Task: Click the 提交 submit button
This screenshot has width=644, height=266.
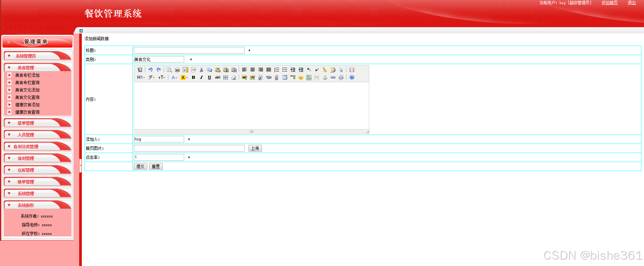Action: coord(140,166)
